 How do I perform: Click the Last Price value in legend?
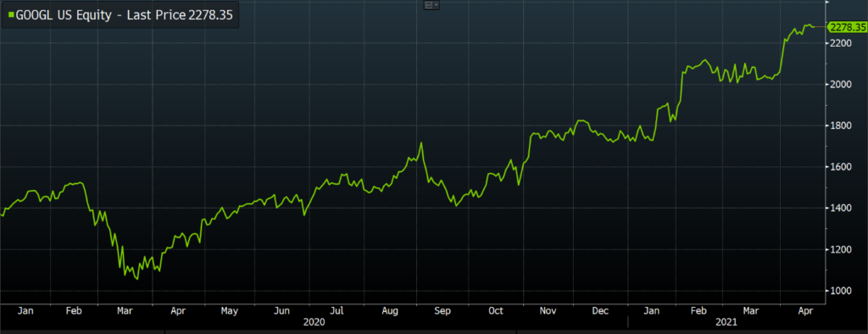(x=211, y=17)
